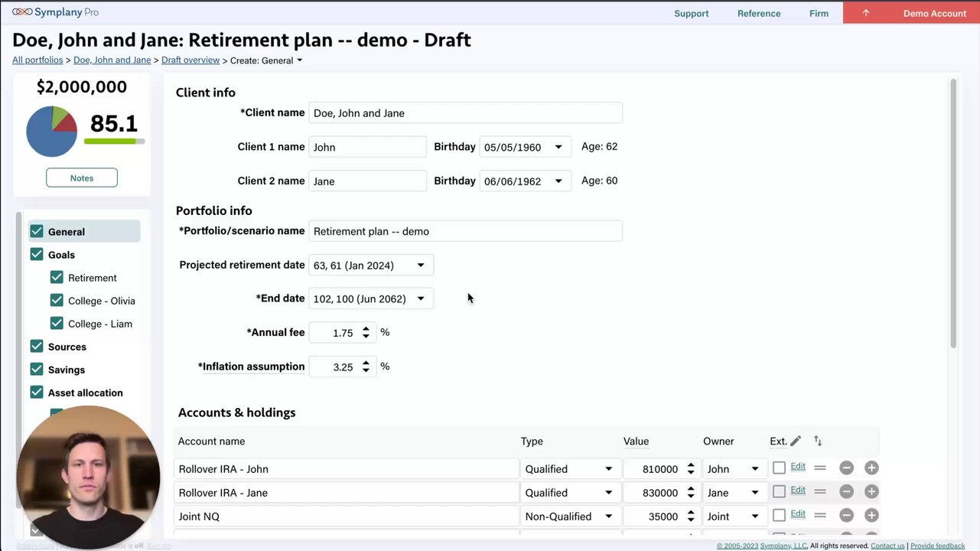This screenshot has width=980, height=551.
Task: Click the Symplany Pro logo
Action: coord(55,12)
